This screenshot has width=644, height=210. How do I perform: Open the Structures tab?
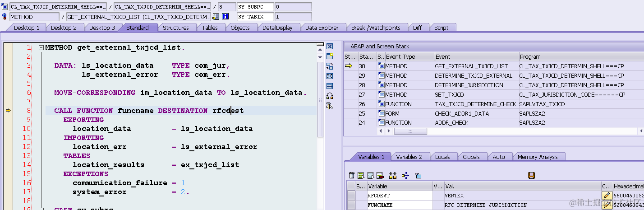[x=176, y=28]
